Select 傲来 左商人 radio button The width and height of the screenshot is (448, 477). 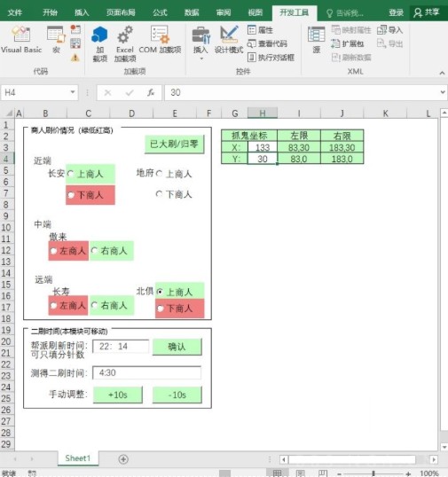point(53,251)
